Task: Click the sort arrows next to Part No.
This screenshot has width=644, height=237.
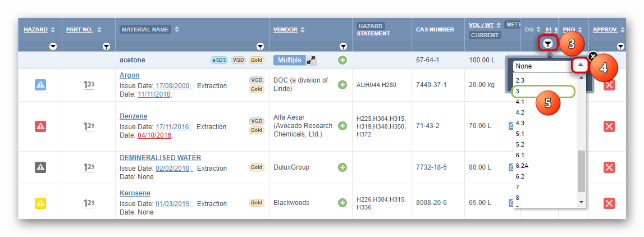Action: tap(99, 30)
